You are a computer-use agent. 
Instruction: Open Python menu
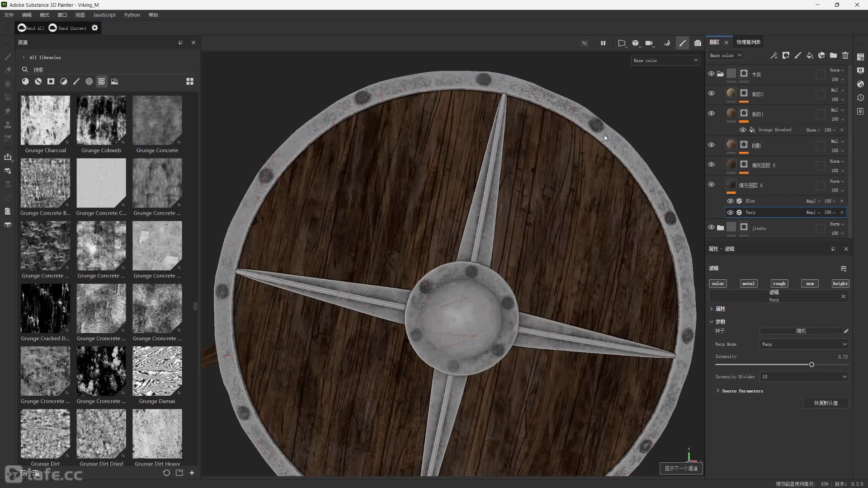tap(132, 15)
